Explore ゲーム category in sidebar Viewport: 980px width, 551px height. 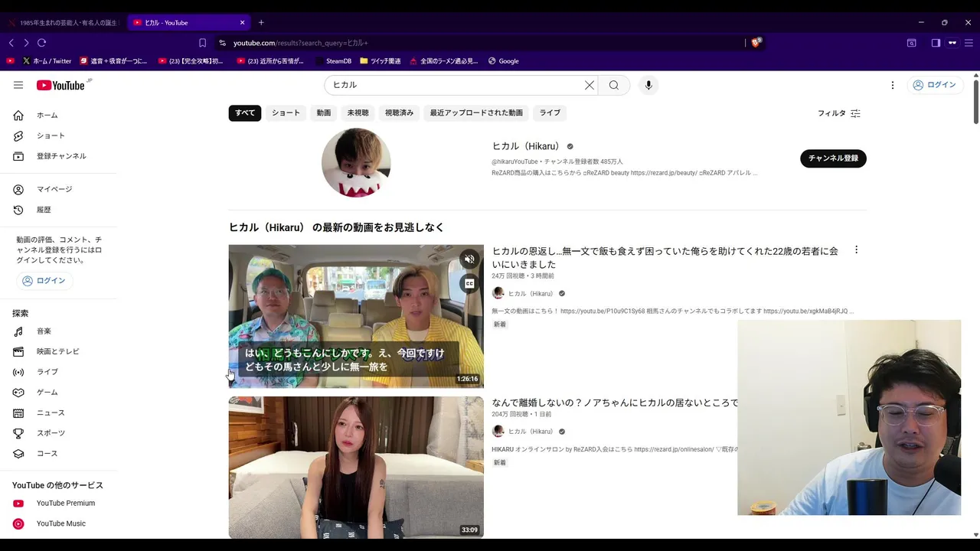(58, 393)
